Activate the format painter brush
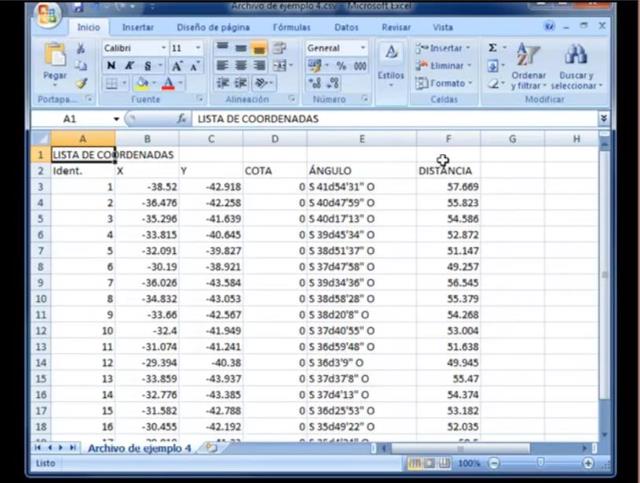This screenshot has height=483, width=640. coord(81,83)
